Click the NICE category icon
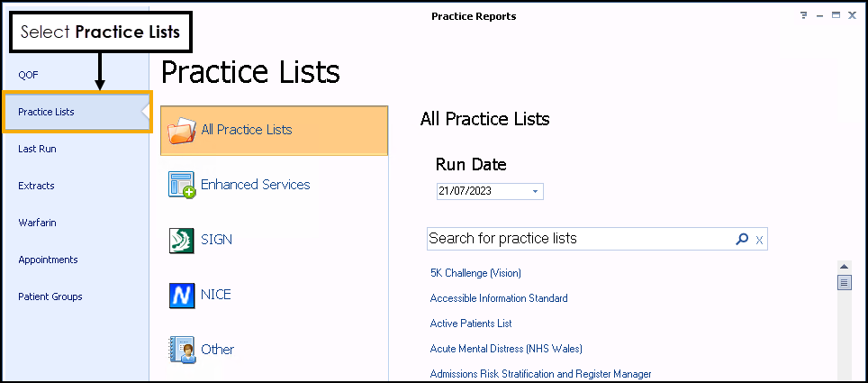Image resolution: width=868 pixels, height=383 pixels. point(182,295)
